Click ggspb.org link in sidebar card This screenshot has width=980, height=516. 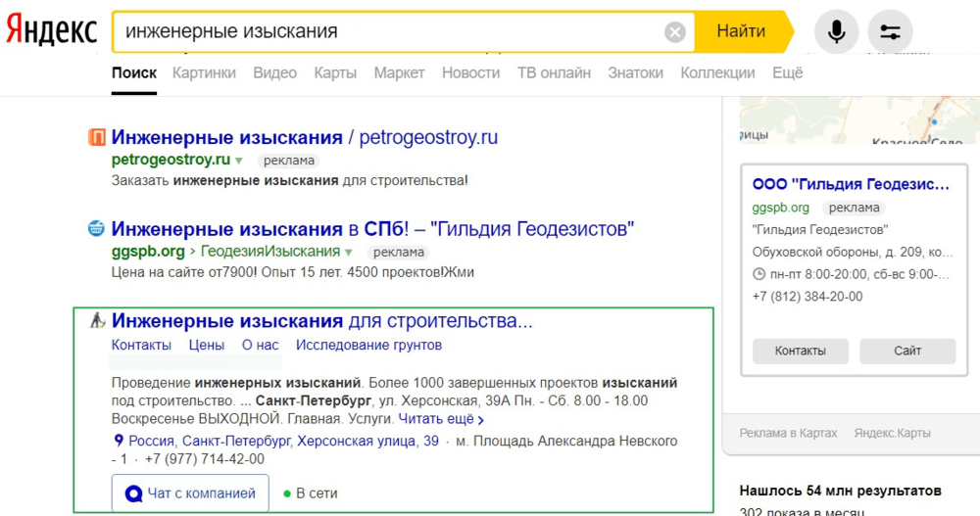click(781, 208)
